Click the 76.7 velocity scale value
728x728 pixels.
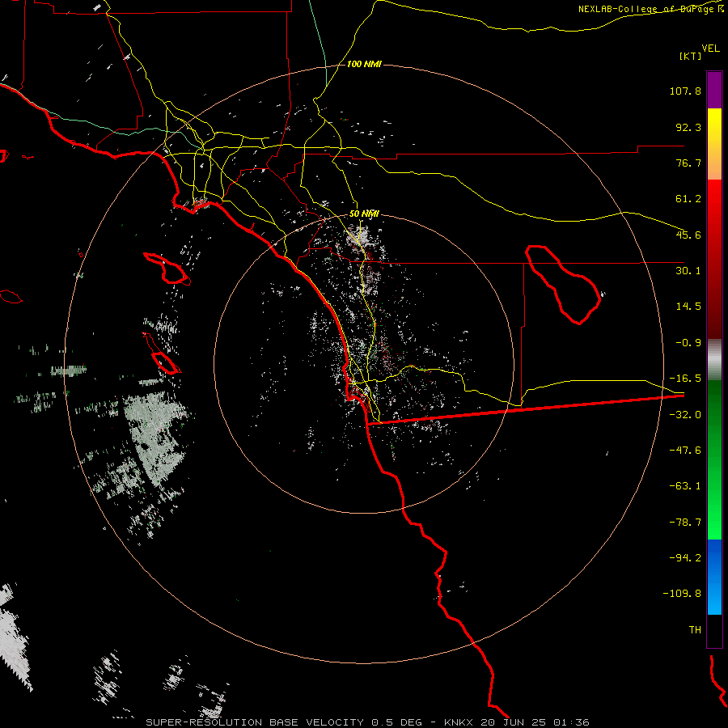click(x=688, y=163)
